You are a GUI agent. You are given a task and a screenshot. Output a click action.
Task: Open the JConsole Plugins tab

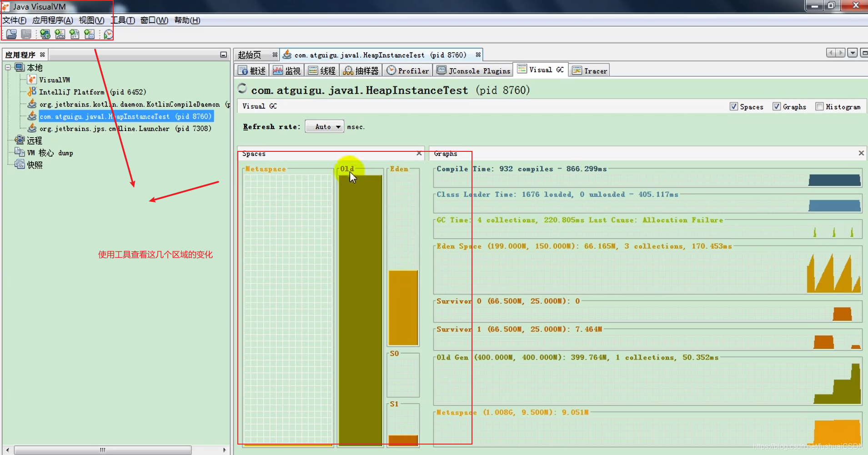(x=473, y=70)
